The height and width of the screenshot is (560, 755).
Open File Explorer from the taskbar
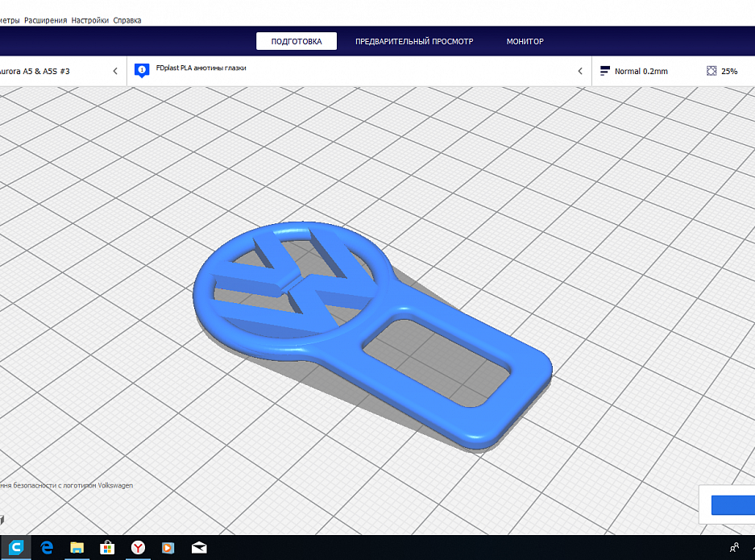coord(77,547)
